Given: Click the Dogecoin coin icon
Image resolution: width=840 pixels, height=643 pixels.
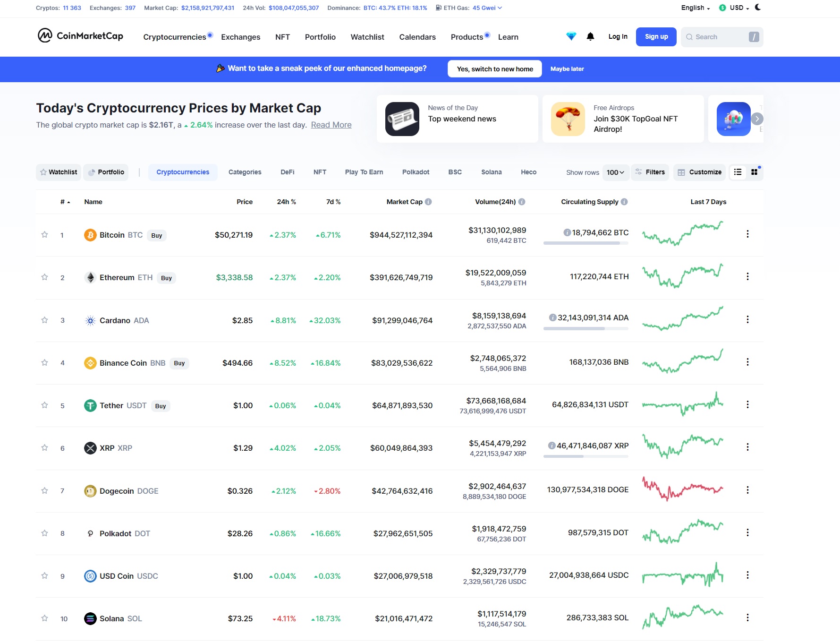Looking at the screenshot, I should point(90,491).
